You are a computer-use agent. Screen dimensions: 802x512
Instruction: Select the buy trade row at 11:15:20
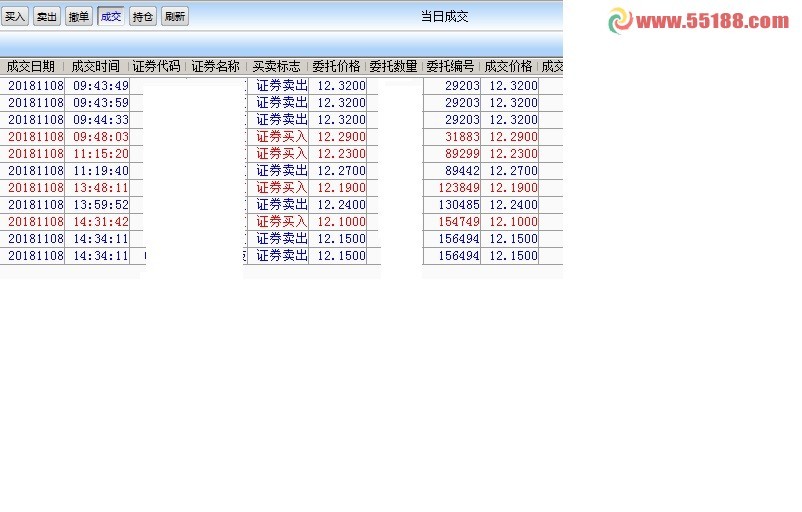(100, 154)
